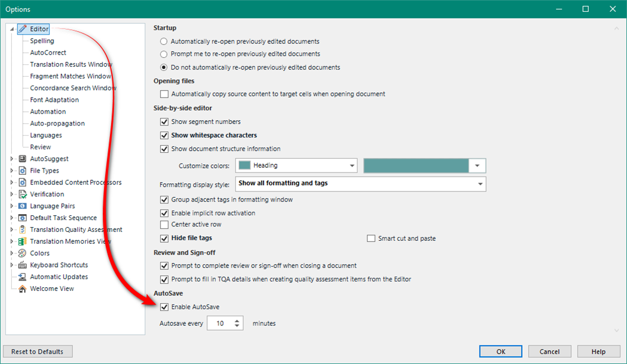Viewport: 627px width, 364px height.
Task: Open File Types via its icon
Action: coord(23,170)
